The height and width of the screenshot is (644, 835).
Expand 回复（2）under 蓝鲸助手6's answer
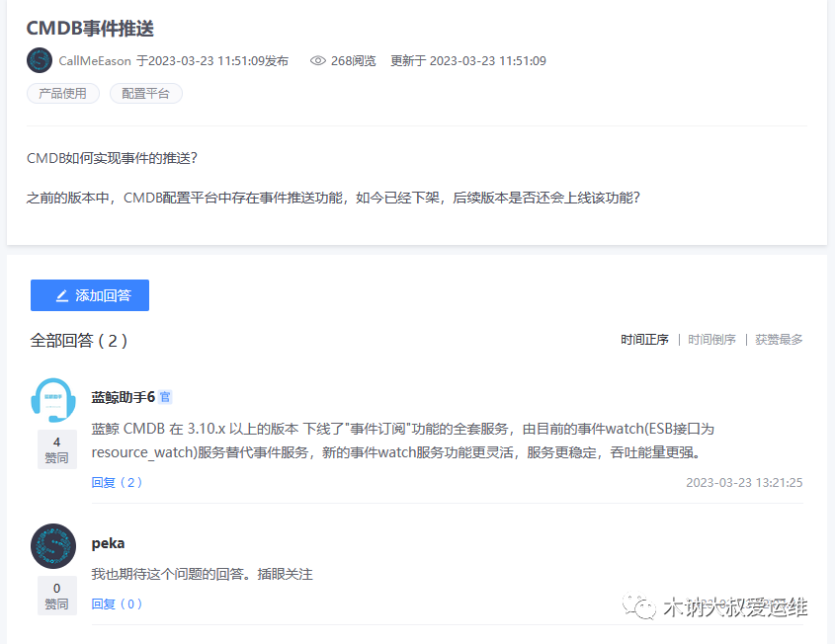(117, 483)
